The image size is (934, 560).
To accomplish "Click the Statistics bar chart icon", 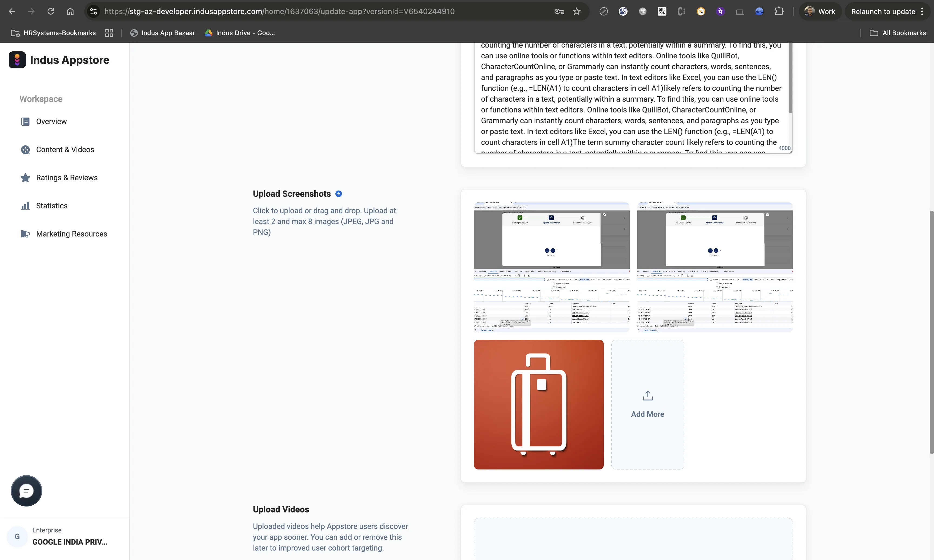I will tap(25, 206).
